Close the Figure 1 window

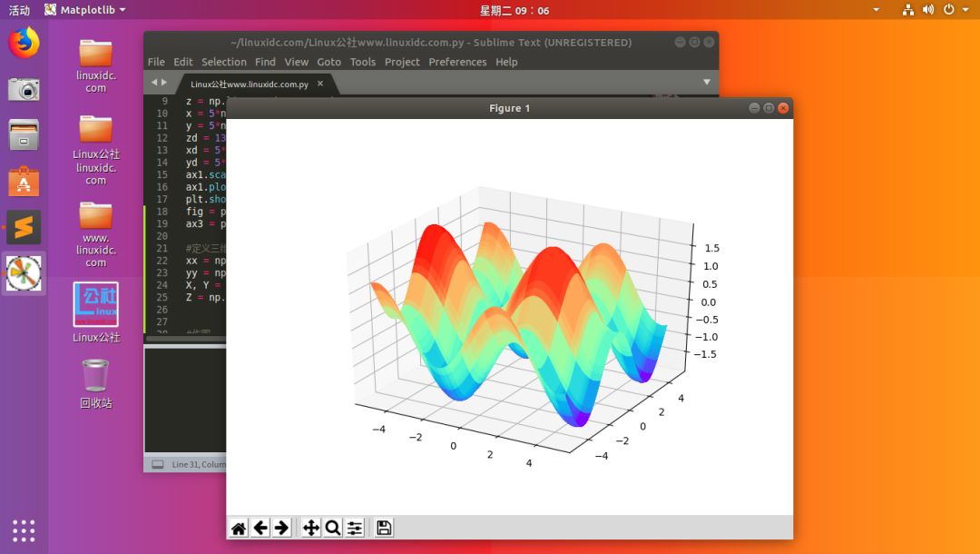pyautogui.click(x=783, y=108)
